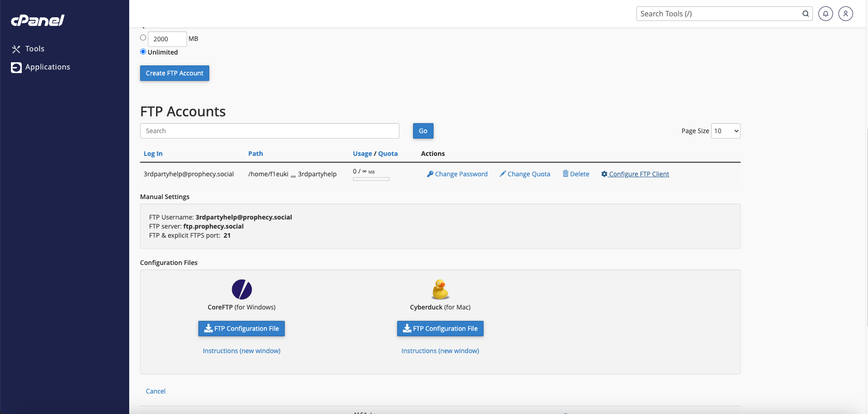Open Cyberduck Instructions (new window)

tap(440, 351)
